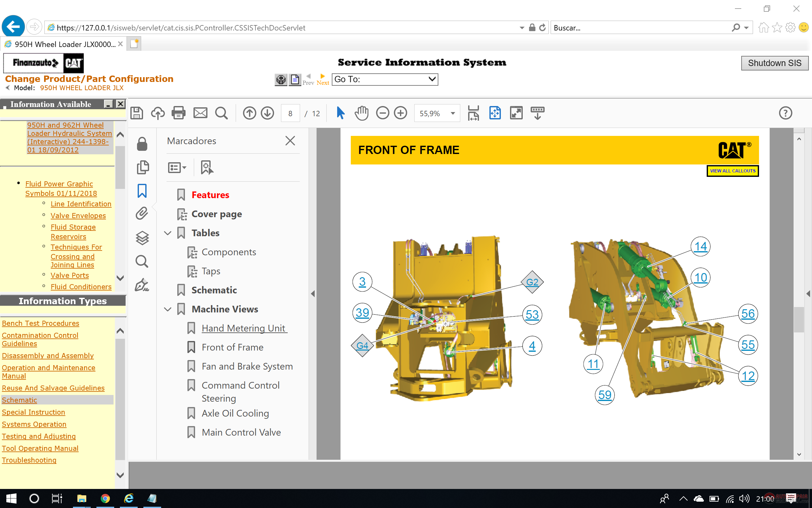
Task: Select the arrow selection tool
Action: point(340,113)
